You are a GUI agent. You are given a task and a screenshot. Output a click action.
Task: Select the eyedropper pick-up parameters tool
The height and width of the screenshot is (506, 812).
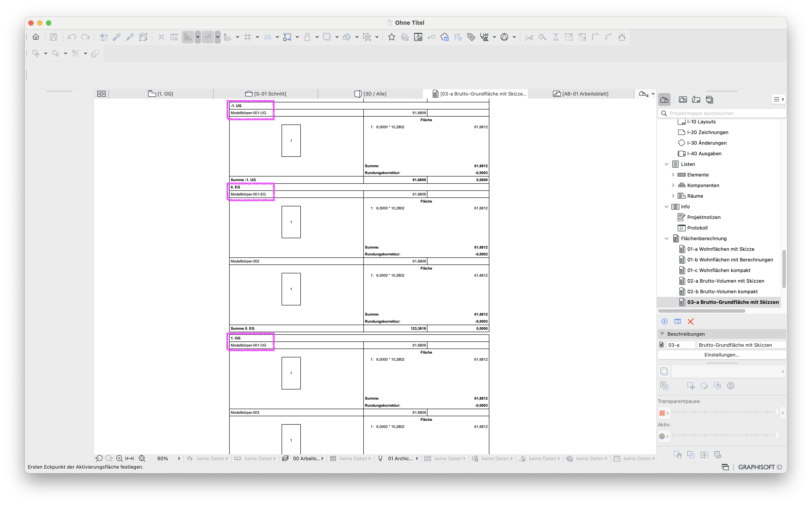tap(117, 37)
